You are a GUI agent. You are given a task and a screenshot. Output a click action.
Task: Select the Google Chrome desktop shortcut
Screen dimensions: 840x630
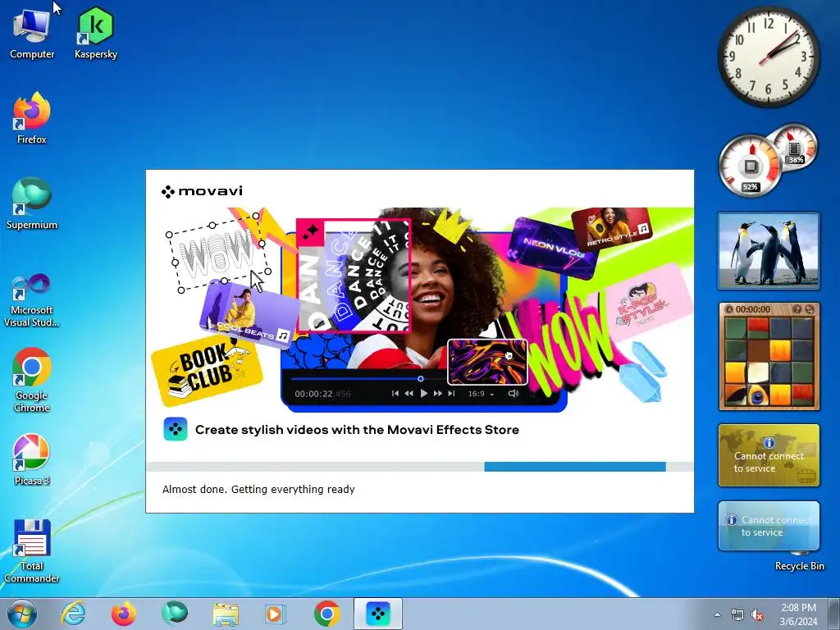(32, 381)
